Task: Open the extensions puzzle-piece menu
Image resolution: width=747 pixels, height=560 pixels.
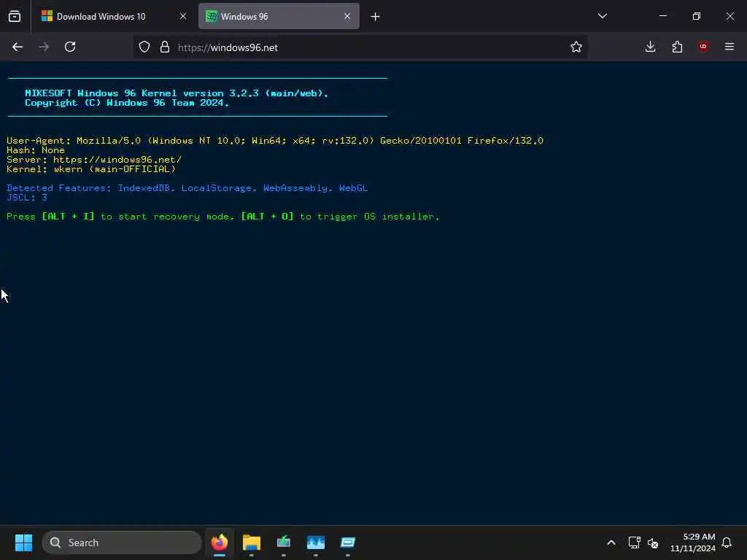Action: [x=677, y=47]
